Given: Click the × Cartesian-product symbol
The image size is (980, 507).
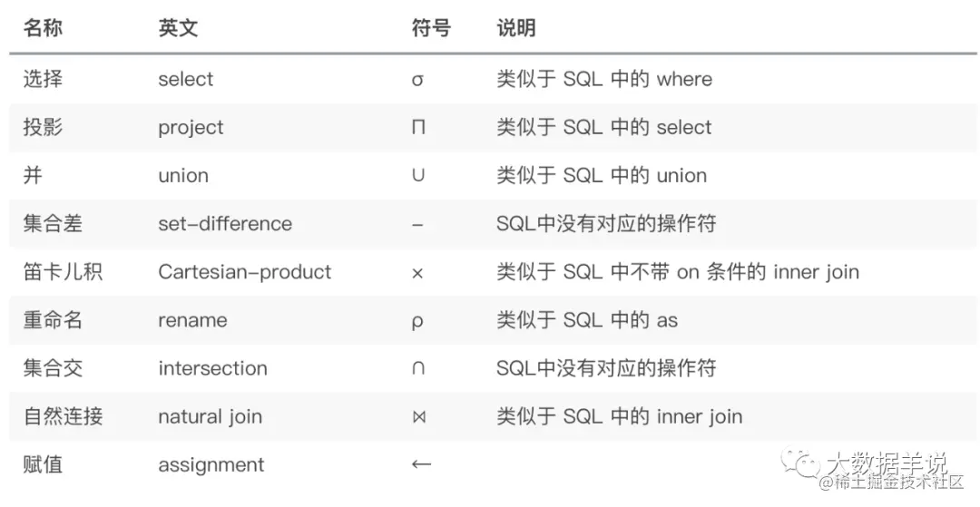Looking at the screenshot, I should point(417,273).
